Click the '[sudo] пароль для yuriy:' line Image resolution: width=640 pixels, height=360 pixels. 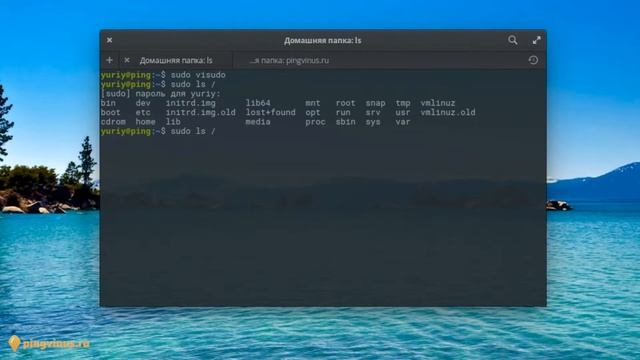click(160, 93)
